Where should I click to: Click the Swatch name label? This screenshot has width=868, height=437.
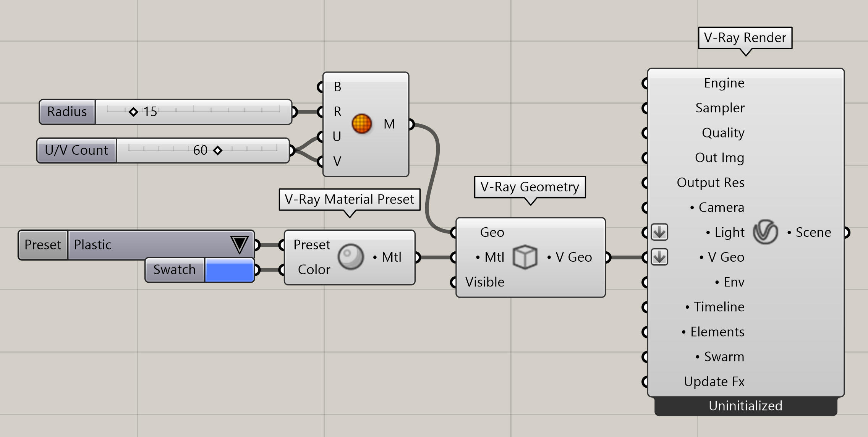[175, 270]
